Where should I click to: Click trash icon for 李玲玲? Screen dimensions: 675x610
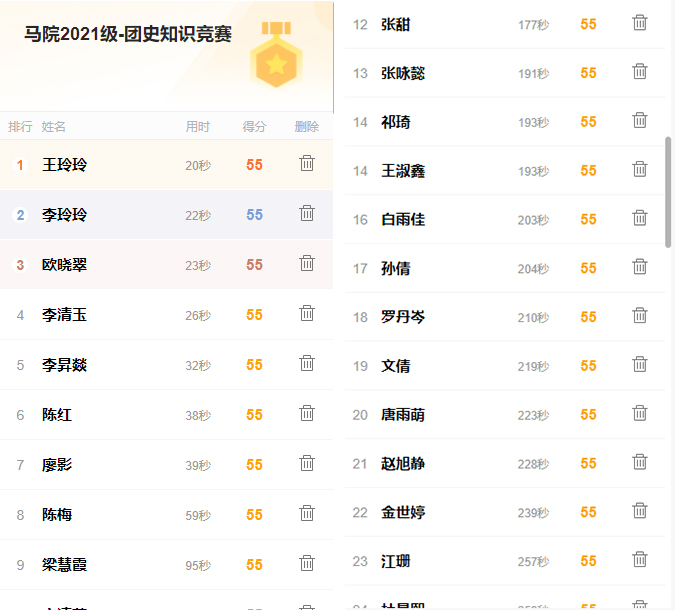[x=307, y=213]
